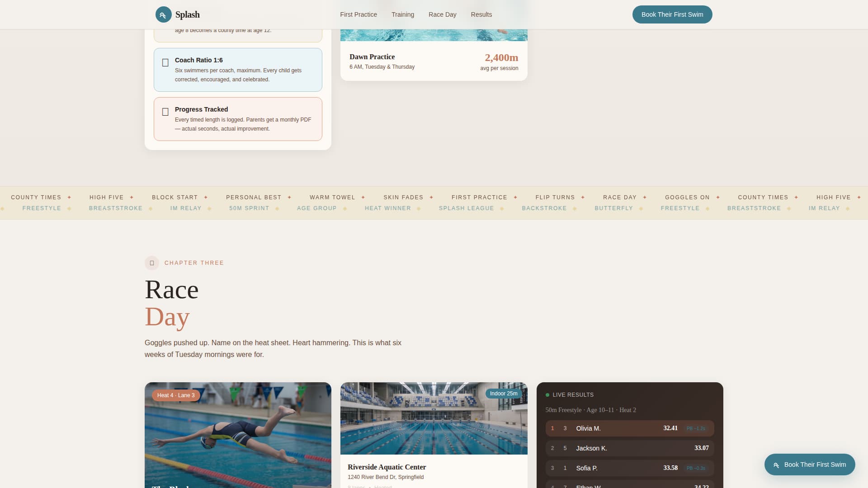Click WARM TOWEL in the ticker
The height and width of the screenshot is (488, 868).
332,197
